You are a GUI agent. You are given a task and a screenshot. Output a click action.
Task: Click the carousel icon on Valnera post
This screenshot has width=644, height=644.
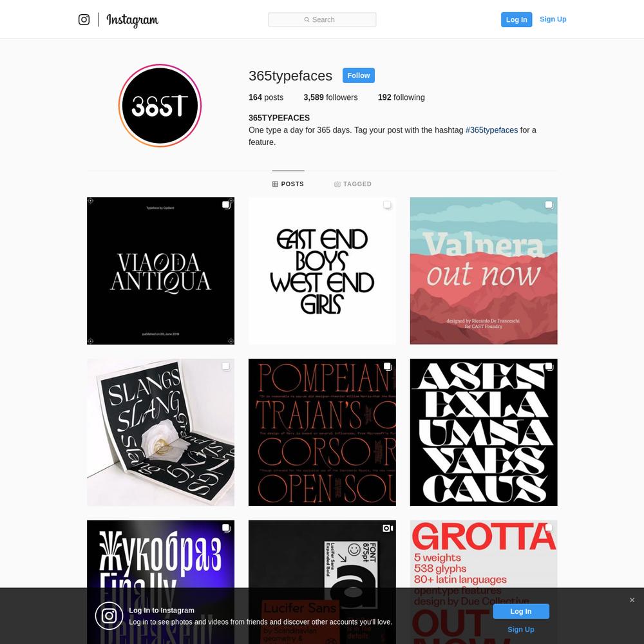pyautogui.click(x=549, y=205)
